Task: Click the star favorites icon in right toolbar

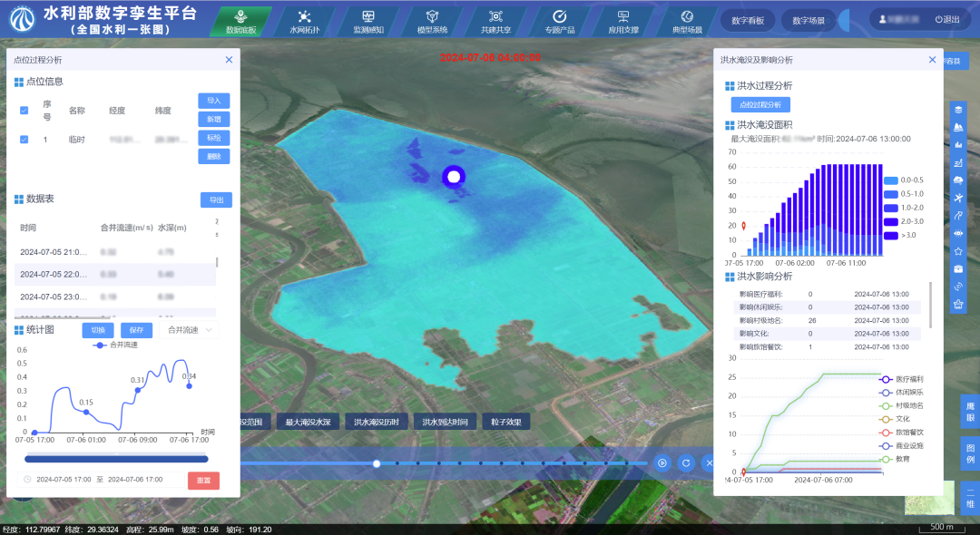Action: [x=958, y=251]
